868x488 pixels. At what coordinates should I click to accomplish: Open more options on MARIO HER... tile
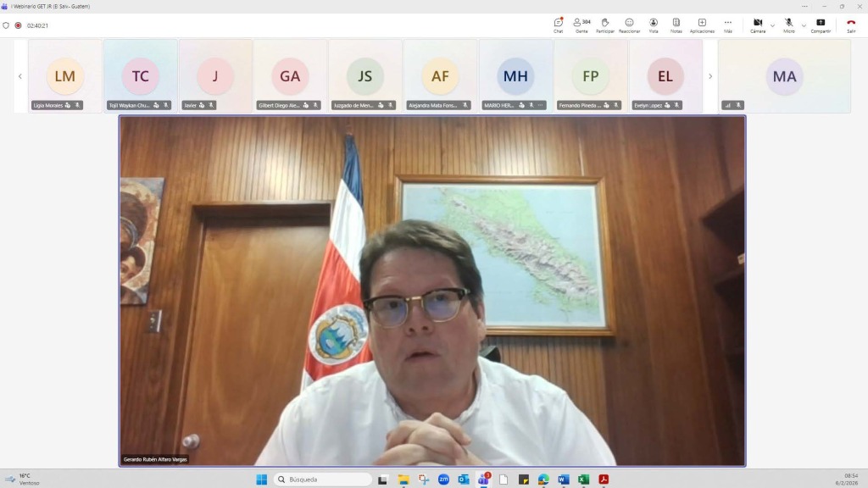pos(540,105)
